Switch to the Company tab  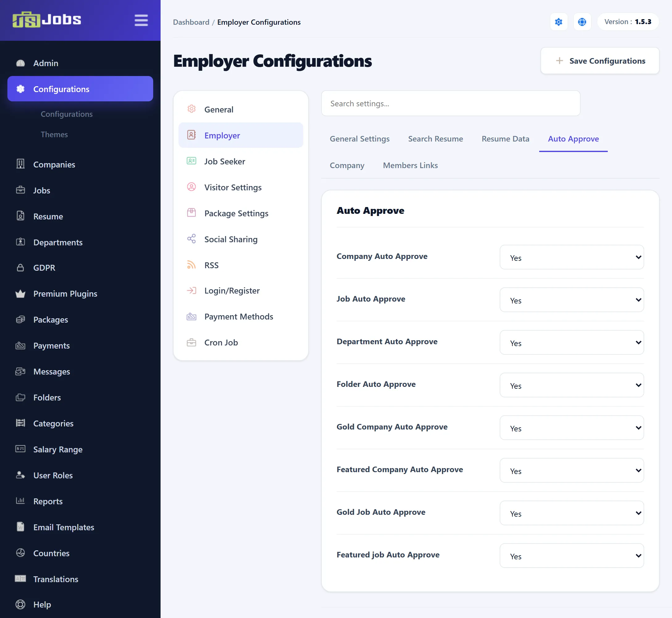tap(347, 165)
